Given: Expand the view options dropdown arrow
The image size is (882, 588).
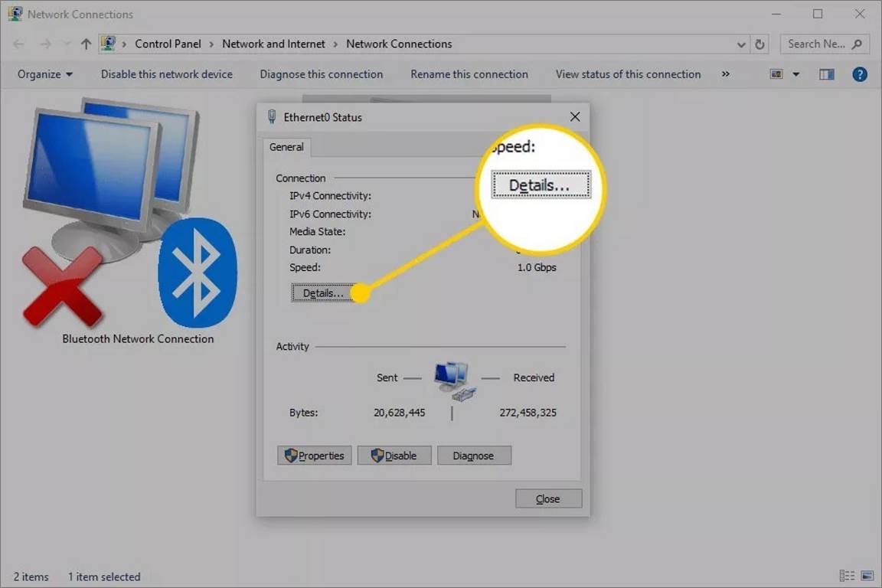Looking at the screenshot, I should [x=795, y=74].
